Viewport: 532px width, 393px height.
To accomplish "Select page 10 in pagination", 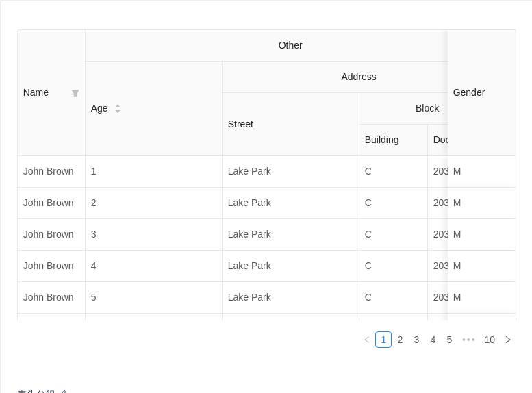I will (490, 340).
